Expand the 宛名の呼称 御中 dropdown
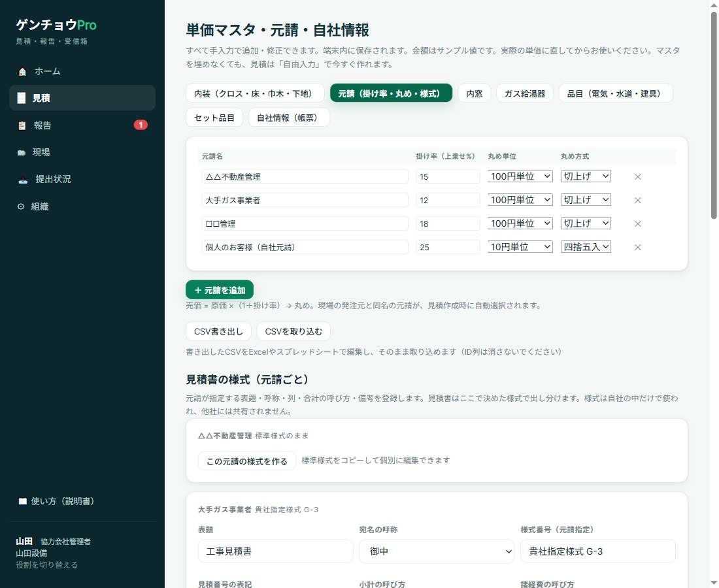The image size is (719, 588). (x=437, y=551)
